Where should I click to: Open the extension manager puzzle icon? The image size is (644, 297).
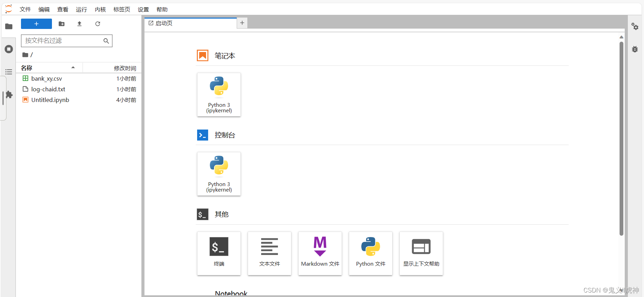(x=9, y=95)
